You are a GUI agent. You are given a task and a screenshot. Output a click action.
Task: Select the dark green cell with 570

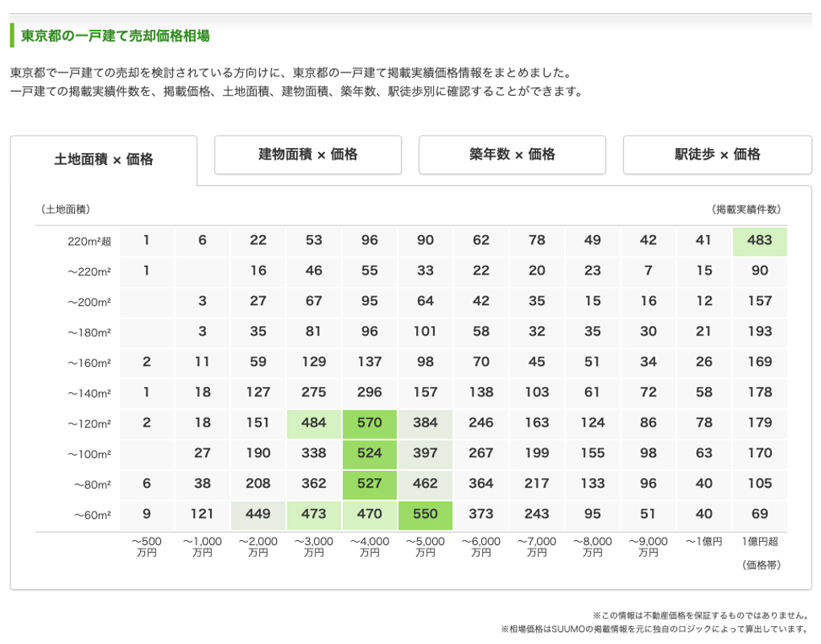pyautogui.click(x=369, y=423)
